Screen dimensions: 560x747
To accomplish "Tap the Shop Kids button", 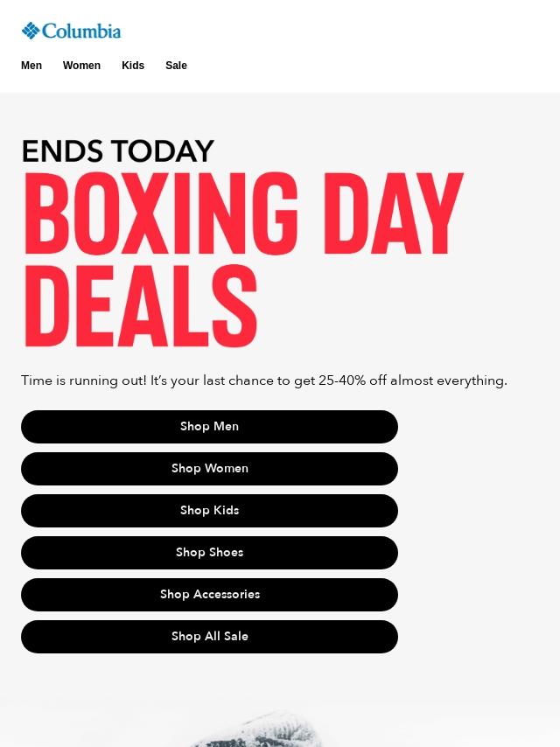I will point(209,511).
